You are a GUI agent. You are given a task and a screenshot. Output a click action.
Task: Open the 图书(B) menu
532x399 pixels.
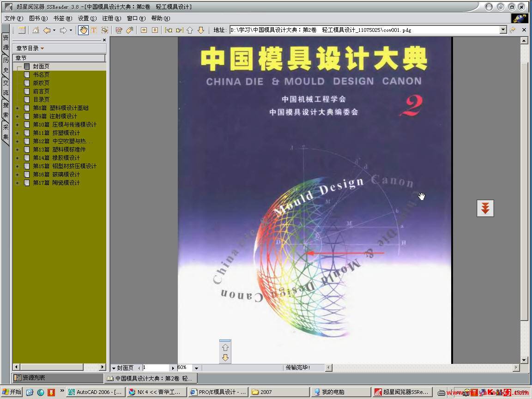pos(38,18)
